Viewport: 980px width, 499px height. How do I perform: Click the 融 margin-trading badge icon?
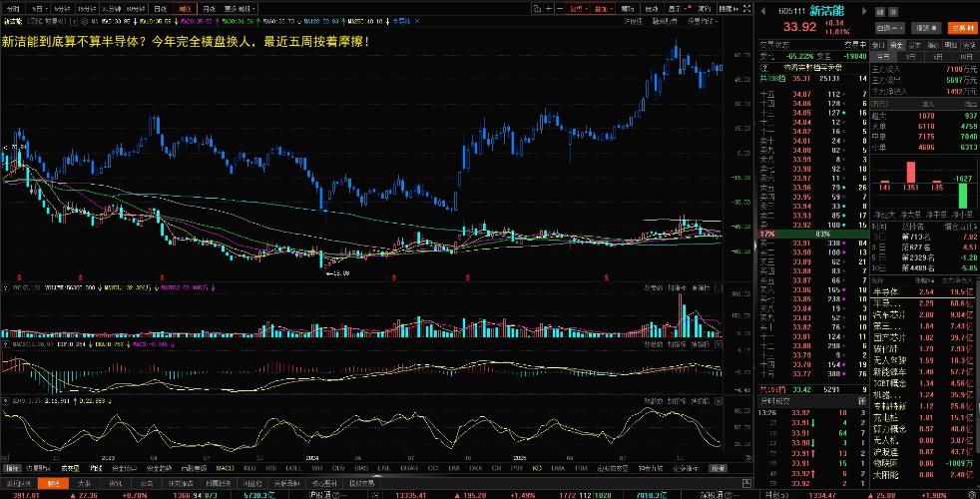tap(880, 11)
